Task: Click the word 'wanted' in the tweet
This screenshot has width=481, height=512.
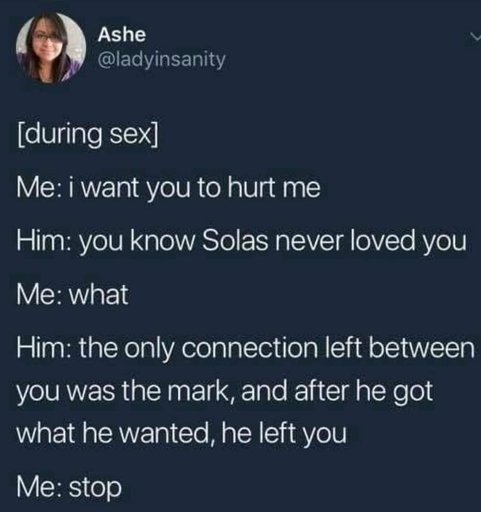Action: point(166,434)
